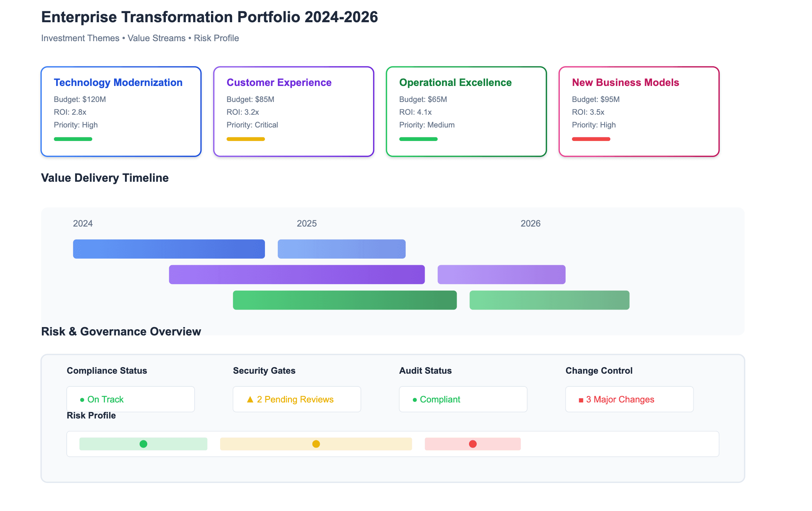Click the dark purple timeline bar
Image resolution: width=812 pixels, height=511 pixels.
[x=297, y=275]
